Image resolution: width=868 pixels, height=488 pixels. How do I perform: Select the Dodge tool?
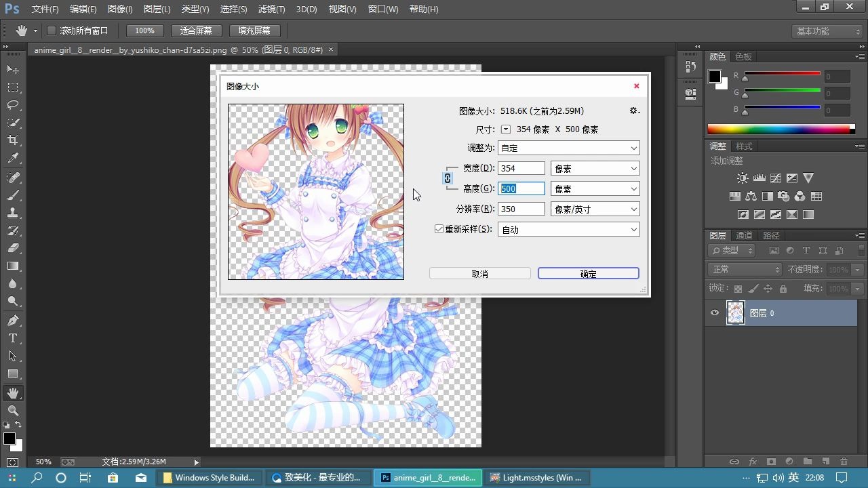13,301
